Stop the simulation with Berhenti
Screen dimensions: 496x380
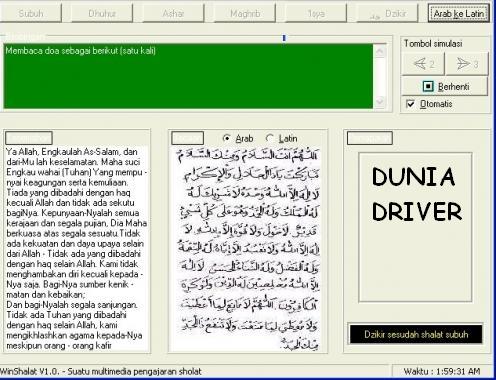coord(445,86)
